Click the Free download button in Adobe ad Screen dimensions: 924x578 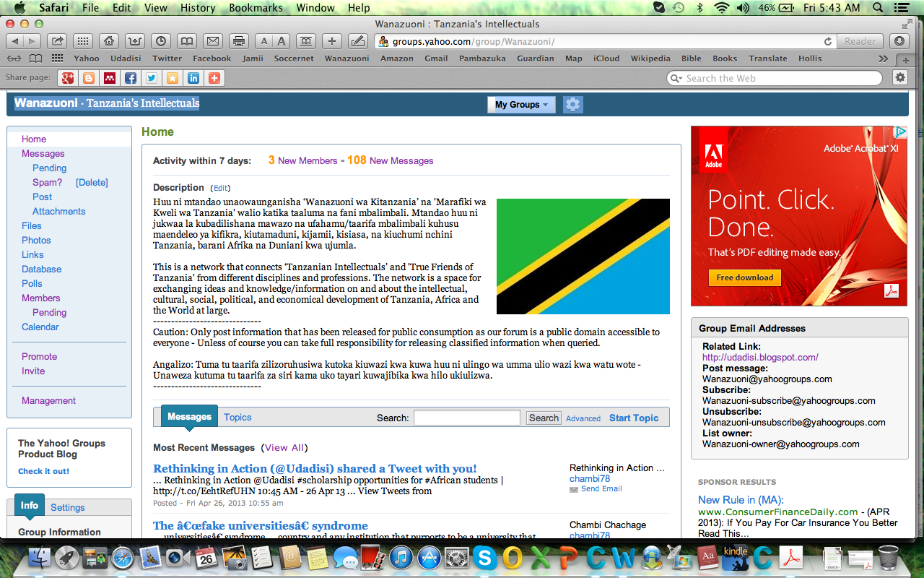click(x=744, y=277)
